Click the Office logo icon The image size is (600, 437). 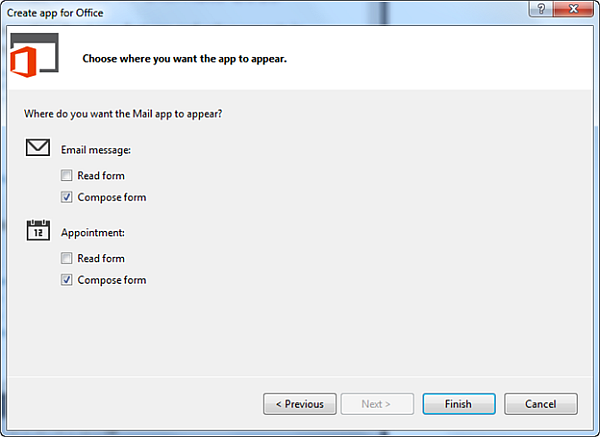coord(33,59)
